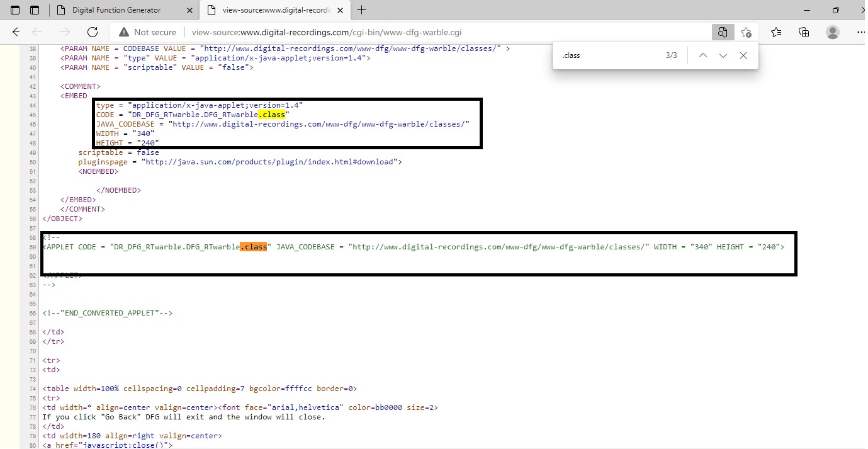The image size is (868, 449).
Task: Close the find bar with the X
Action: (743, 55)
